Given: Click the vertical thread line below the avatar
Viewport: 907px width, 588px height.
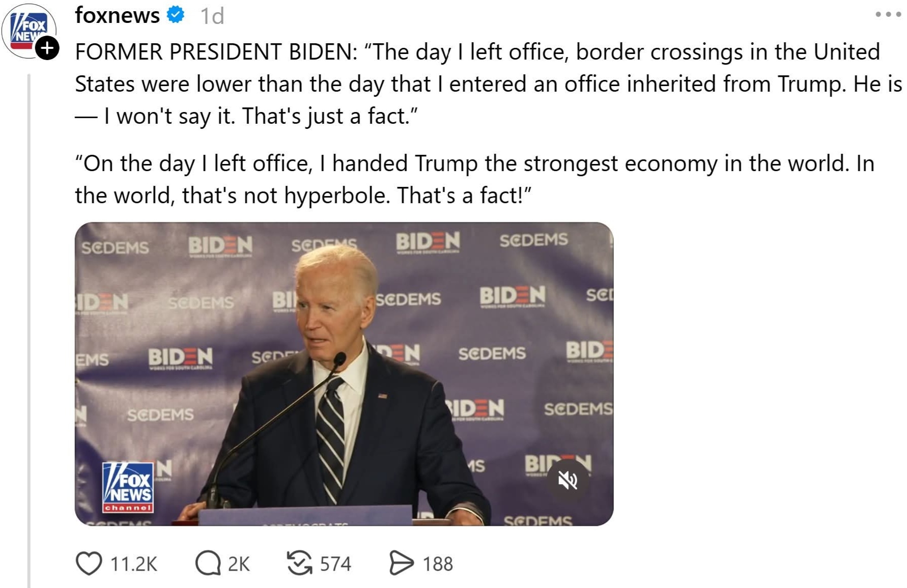Looking at the screenshot, I should [29, 331].
